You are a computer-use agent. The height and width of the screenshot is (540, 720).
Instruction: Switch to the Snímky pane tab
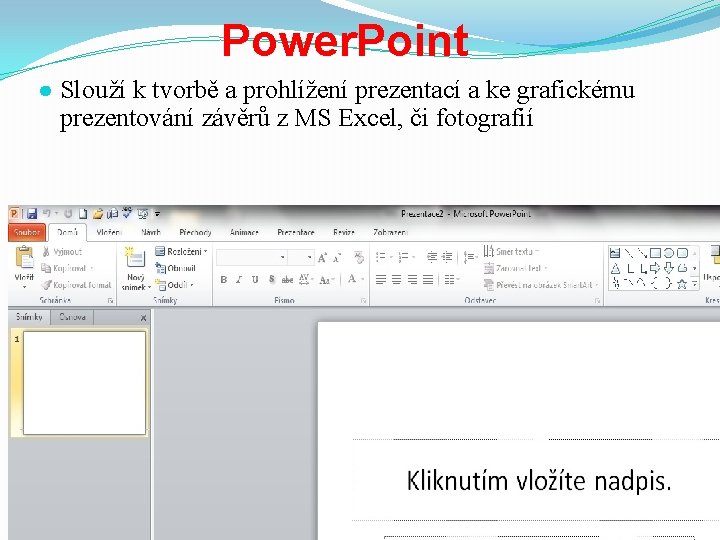click(29, 317)
